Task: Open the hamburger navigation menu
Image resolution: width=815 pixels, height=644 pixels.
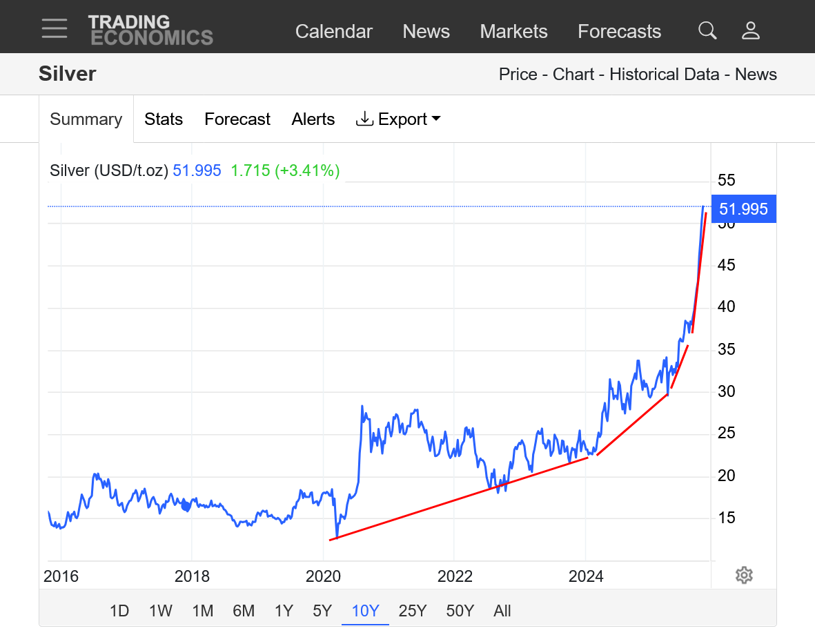Action: (54, 29)
